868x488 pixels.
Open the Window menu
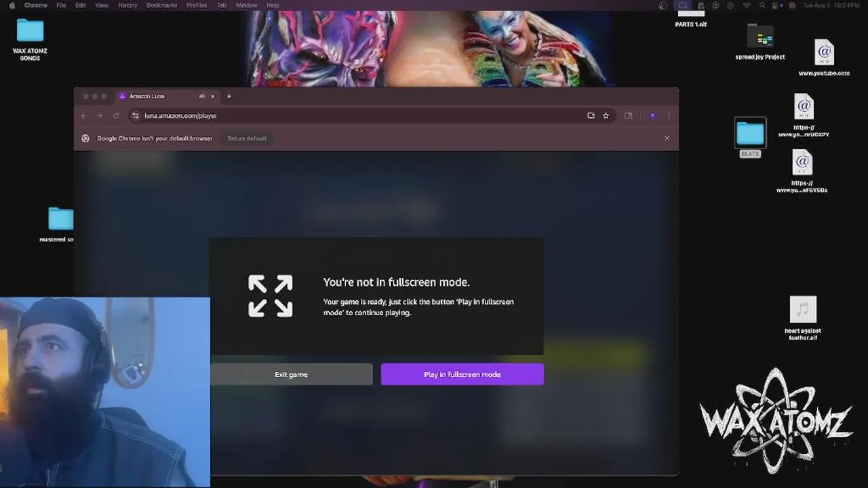pos(246,5)
